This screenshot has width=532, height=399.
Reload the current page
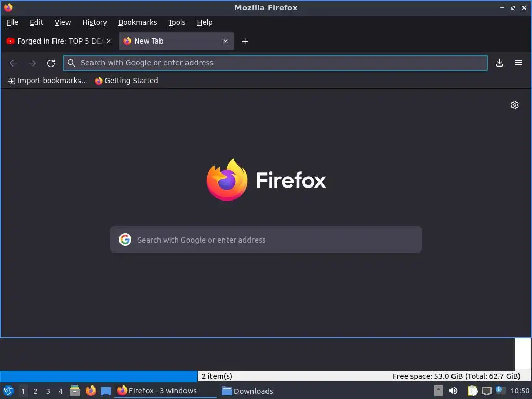pos(51,63)
